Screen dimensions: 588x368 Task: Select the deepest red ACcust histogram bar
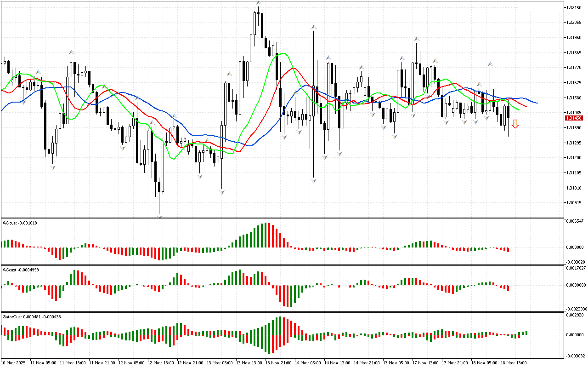tap(288, 296)
